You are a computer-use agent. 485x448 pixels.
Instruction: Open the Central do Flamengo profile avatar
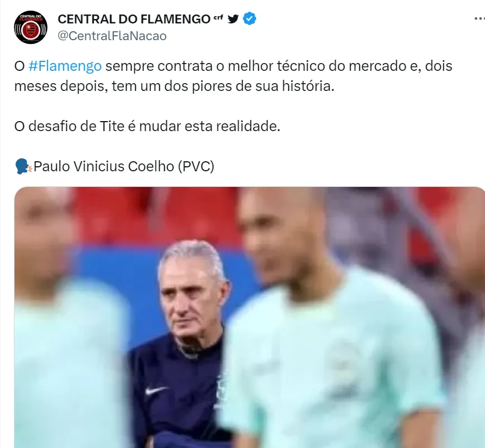click(31, 27)
